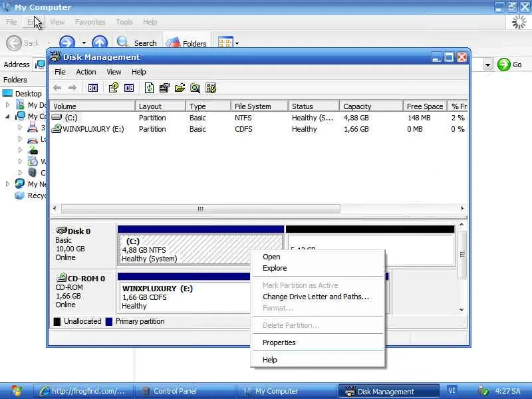
Task: Click the horizontal scrollbar thumb in volume list
Action: pos(201,209)
